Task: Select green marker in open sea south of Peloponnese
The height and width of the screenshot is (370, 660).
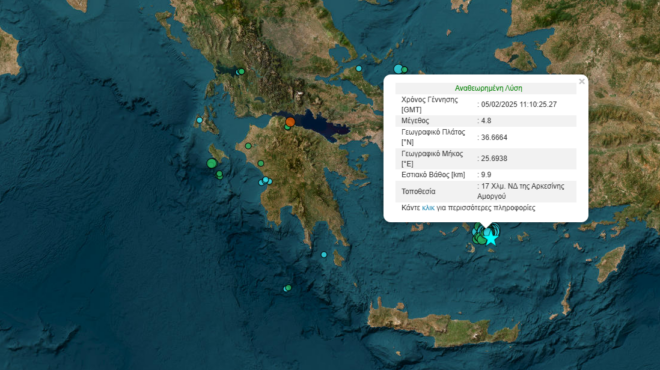Action: [x=288, y=288]
